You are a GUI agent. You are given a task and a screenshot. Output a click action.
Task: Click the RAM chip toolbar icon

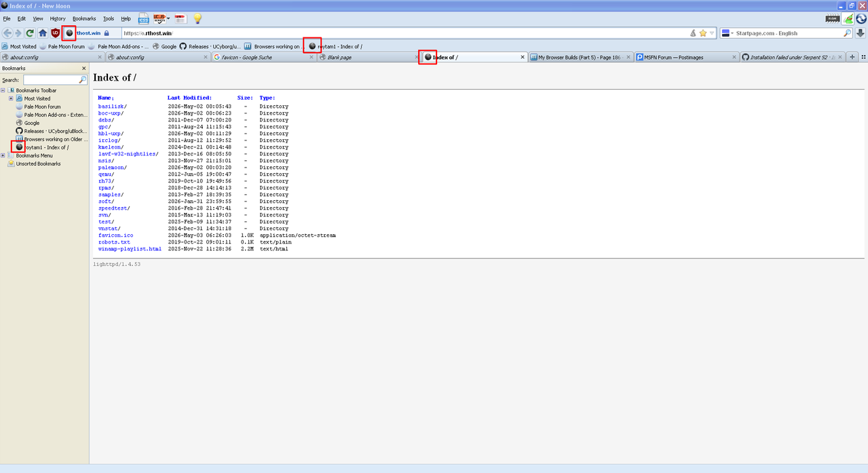[832, 18]
